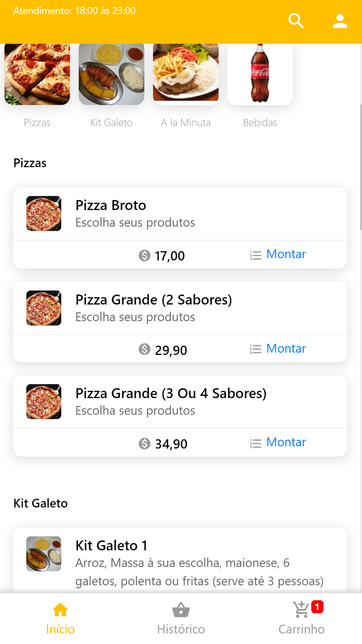Open the Kit Galeto 1 item
This screenshot has width=362, height=644.
111,545
